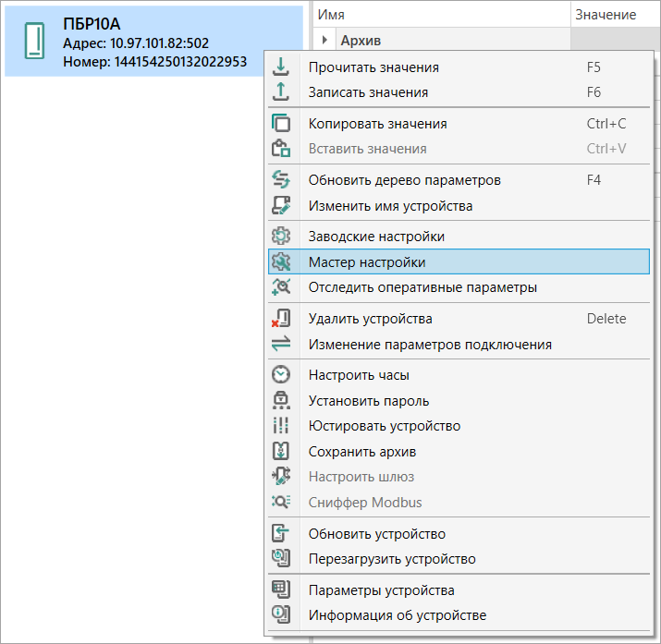Click the padlock icon for Установить пароль

[x=281, y=400]
